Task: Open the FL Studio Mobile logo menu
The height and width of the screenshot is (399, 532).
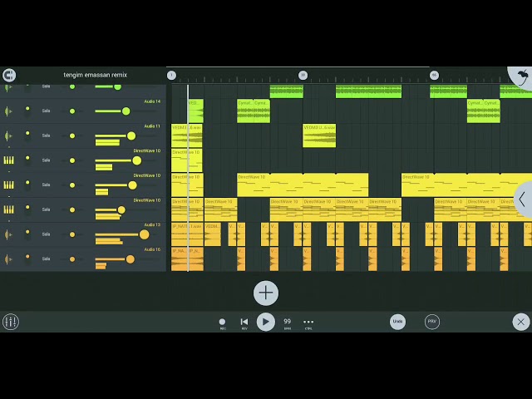Action: (9, 75)
